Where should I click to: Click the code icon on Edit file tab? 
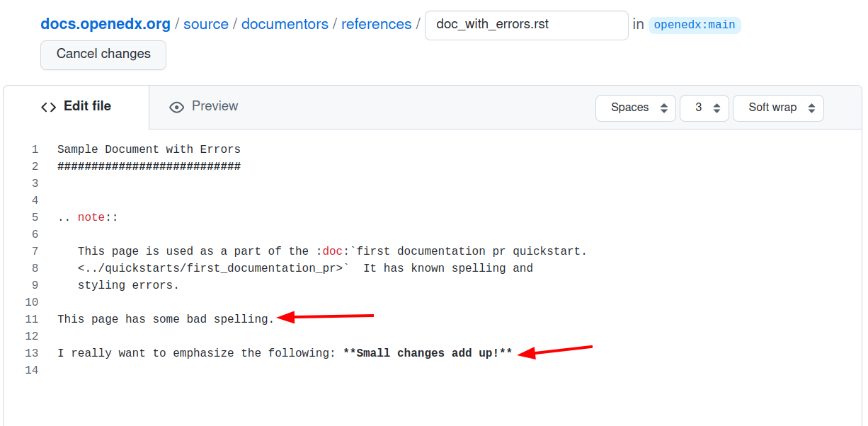48,106
